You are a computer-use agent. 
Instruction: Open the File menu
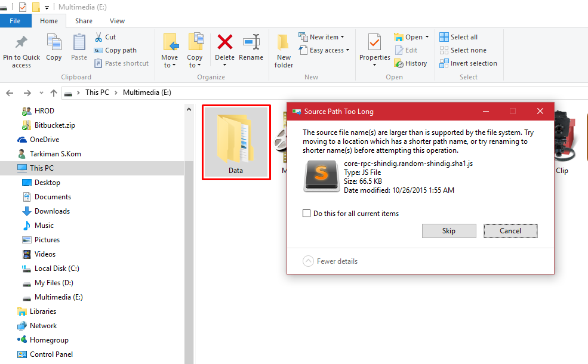(x=16, y=20)
